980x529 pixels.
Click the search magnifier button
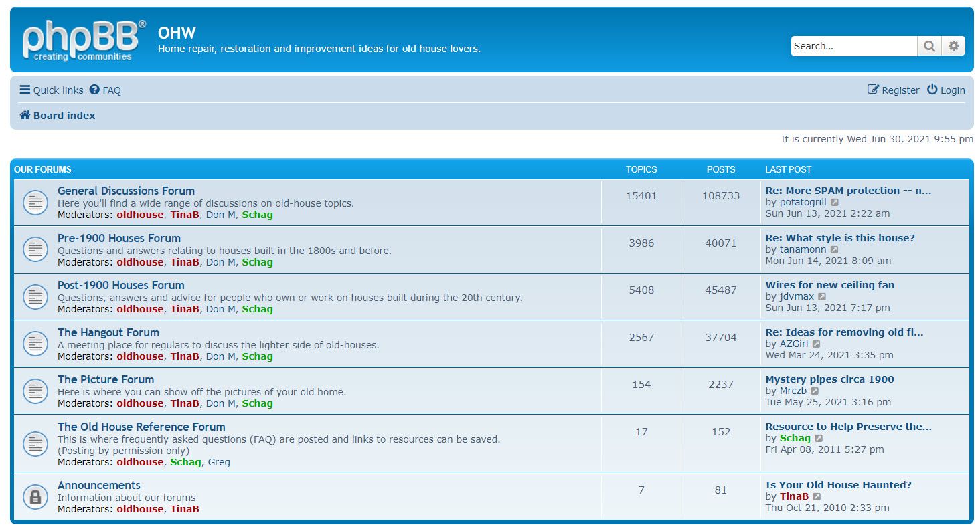click(x=929, y=46)
